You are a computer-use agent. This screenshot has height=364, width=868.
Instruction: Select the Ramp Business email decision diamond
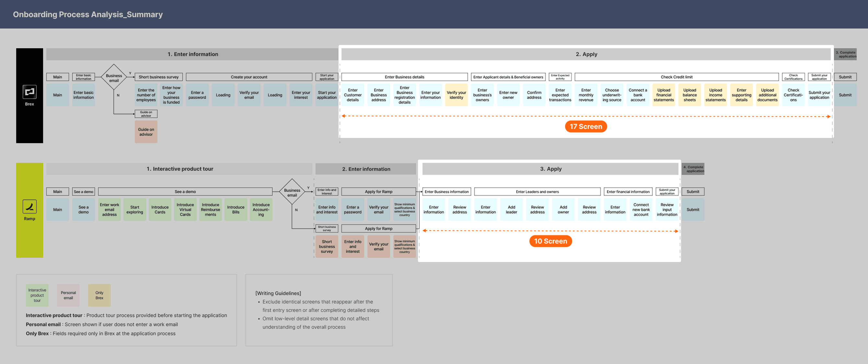click(292, 192)
